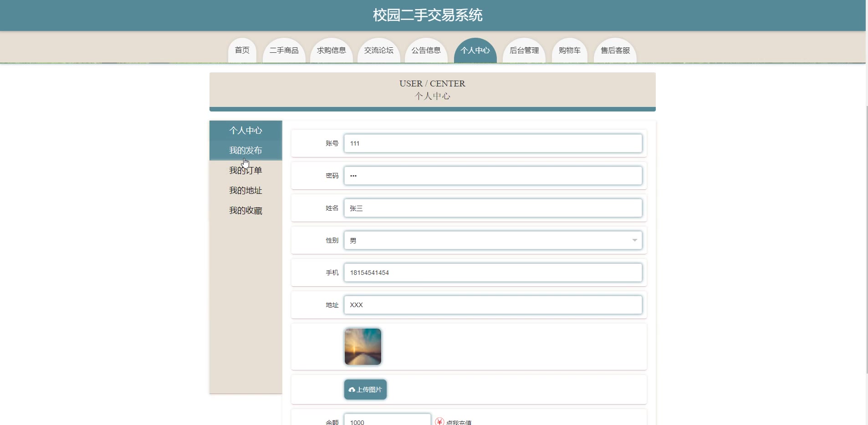The height and width of the screenshot is (425, 868).
Task: Click the 校园二手交易系统 title
Action: (x=428, y=15)
